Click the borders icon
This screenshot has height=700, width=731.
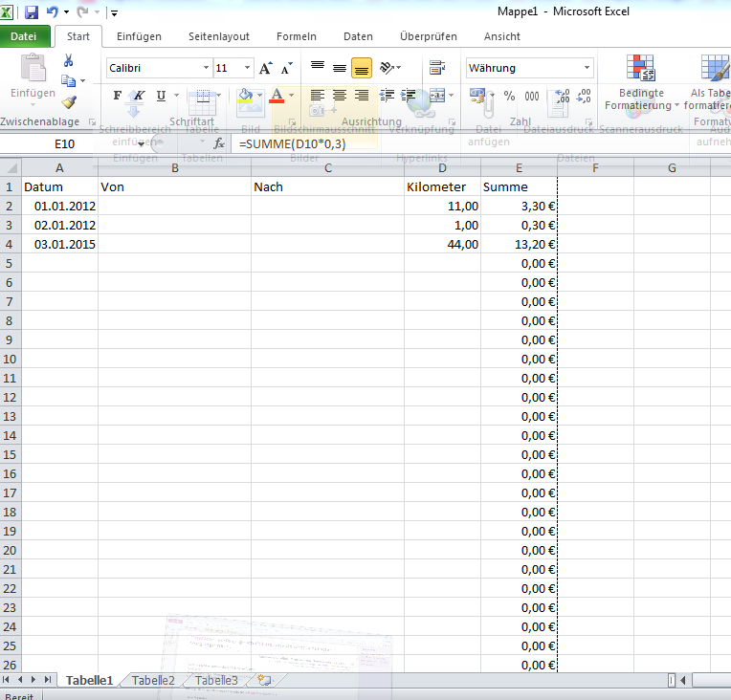203,96
